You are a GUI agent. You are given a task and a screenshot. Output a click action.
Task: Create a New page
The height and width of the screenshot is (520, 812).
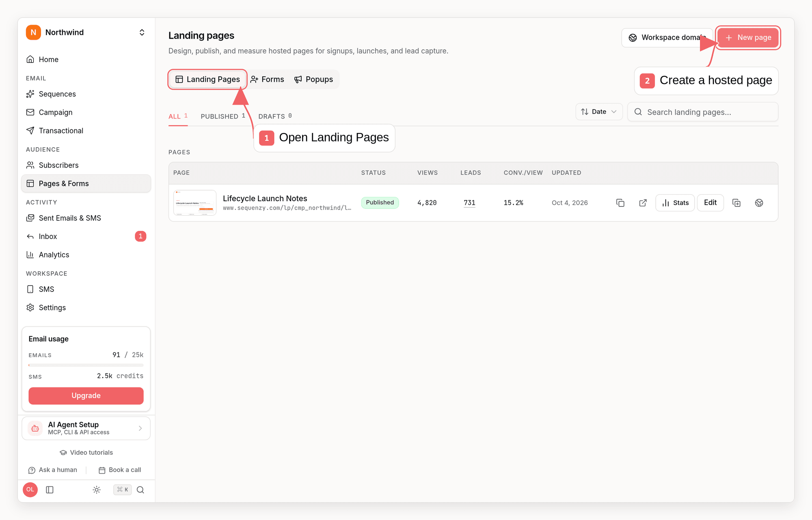pos(748,38)
